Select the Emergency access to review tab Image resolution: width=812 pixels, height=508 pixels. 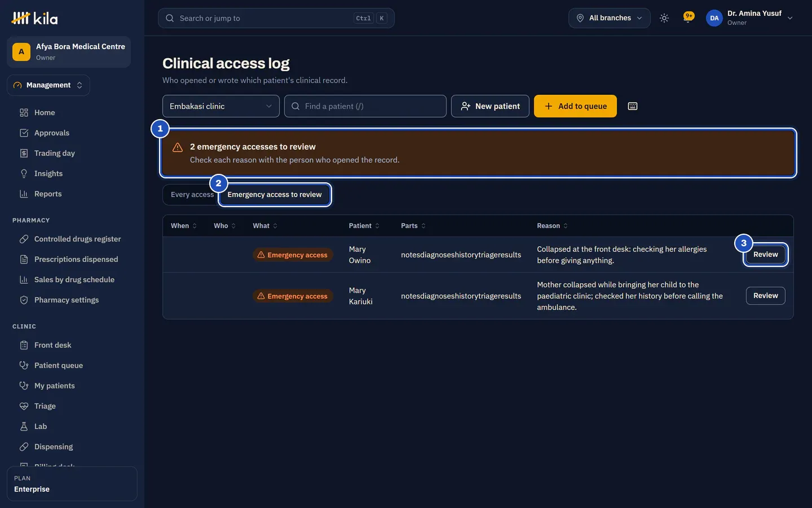point(275,195)
